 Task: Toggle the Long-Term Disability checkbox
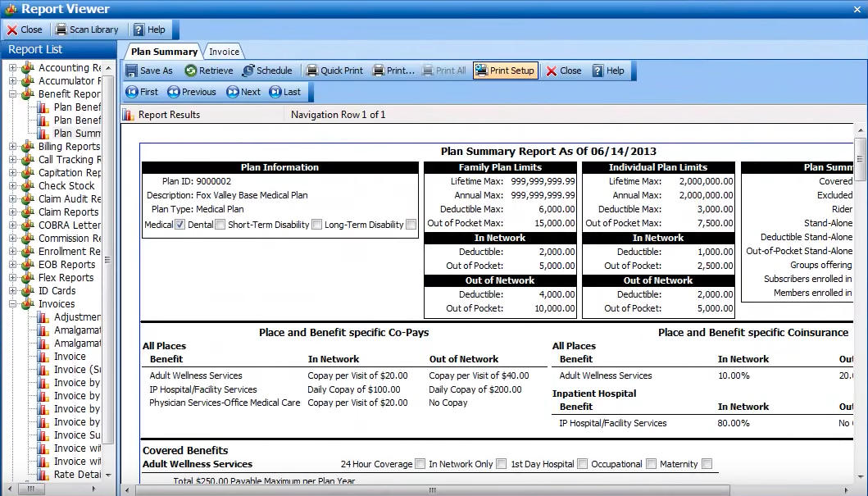coord(411,224)
